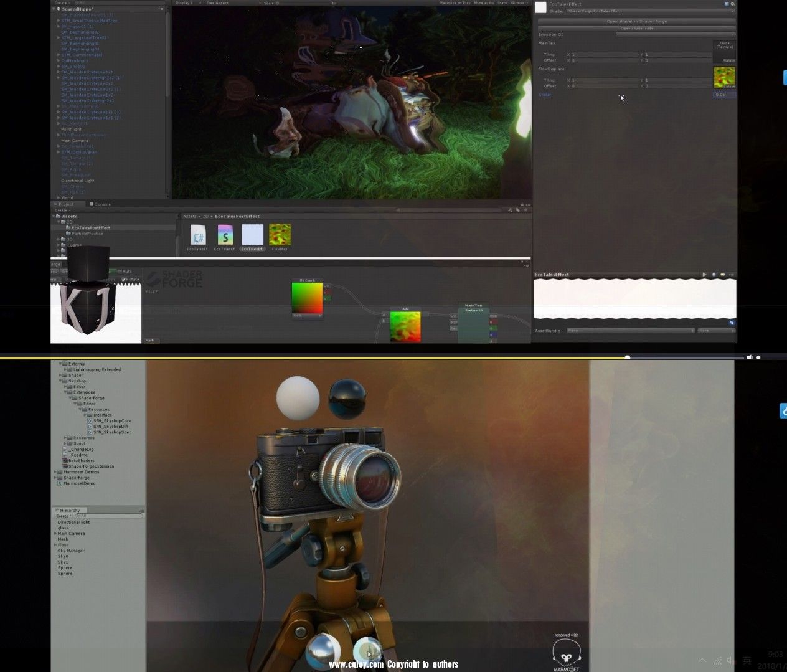Open the AssetBundle name dropdown
787x672 pixels.
tap(630, 331)
